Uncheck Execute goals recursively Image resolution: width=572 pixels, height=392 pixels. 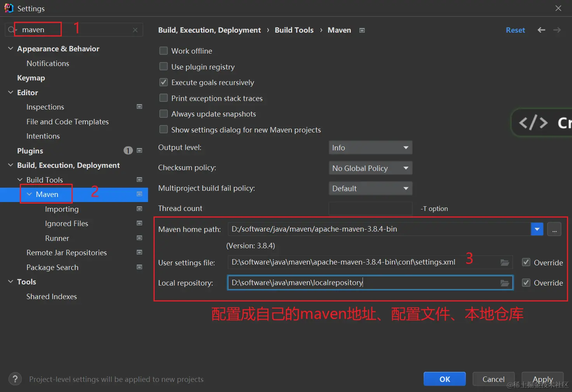click(164, 82)
